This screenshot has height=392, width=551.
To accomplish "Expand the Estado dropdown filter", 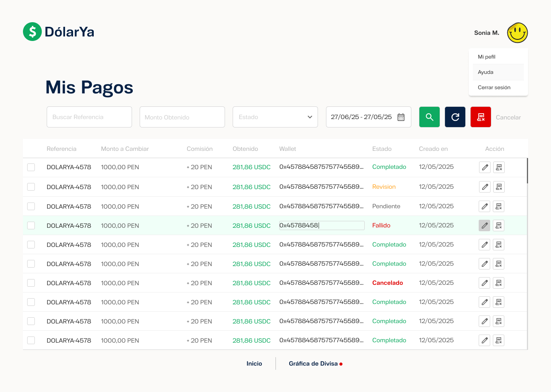I will click(275, 117).
